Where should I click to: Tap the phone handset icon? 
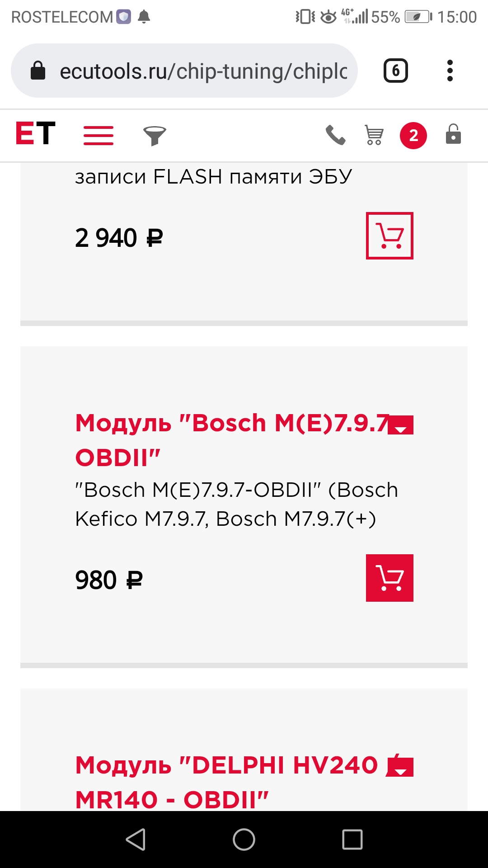click(x=335, y=135)
